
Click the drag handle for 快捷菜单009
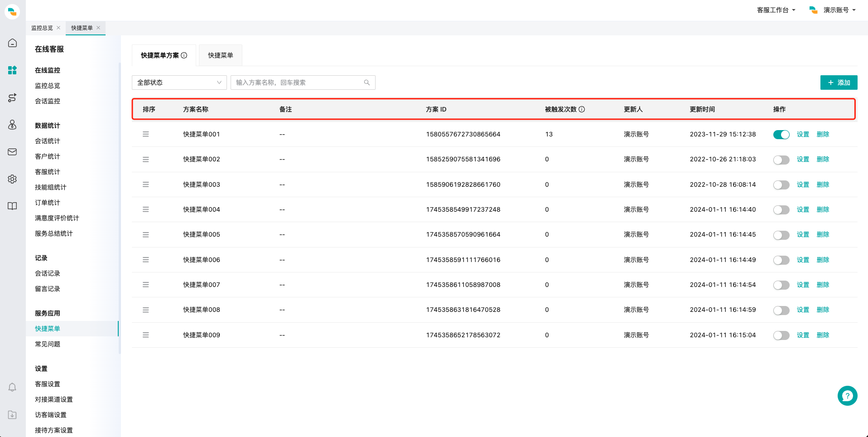[146, 335]
